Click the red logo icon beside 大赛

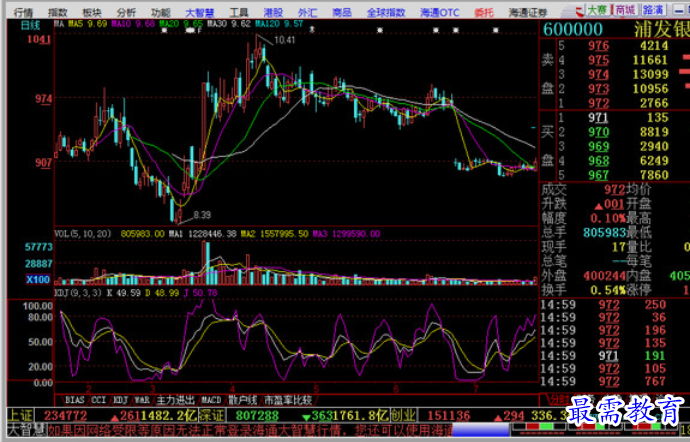pos(580,10)
